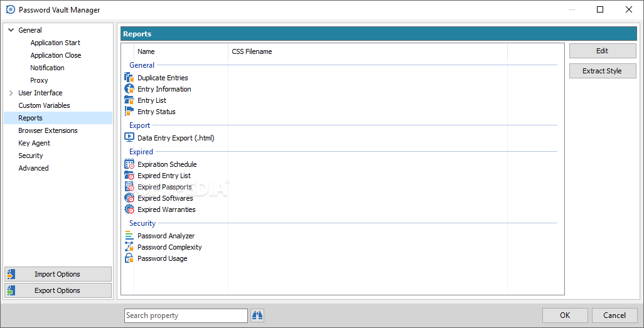Click the Entry List folder icon
The image size is (644, 328).
pyautogui.click(x=129, y=100)
